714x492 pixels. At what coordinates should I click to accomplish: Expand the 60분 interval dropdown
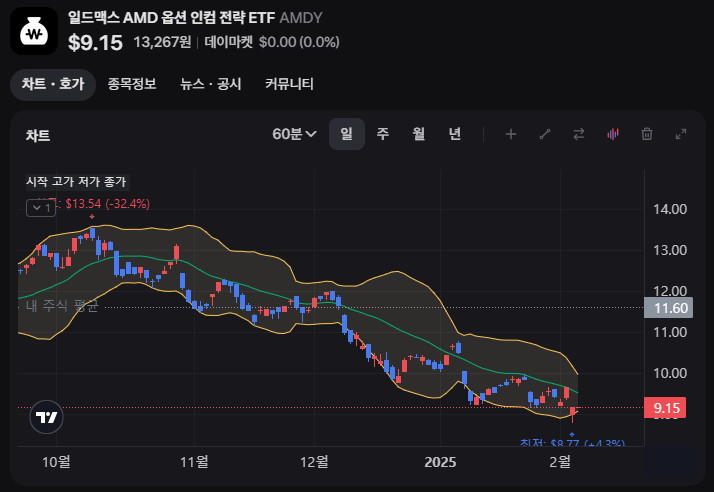(294, 134)
